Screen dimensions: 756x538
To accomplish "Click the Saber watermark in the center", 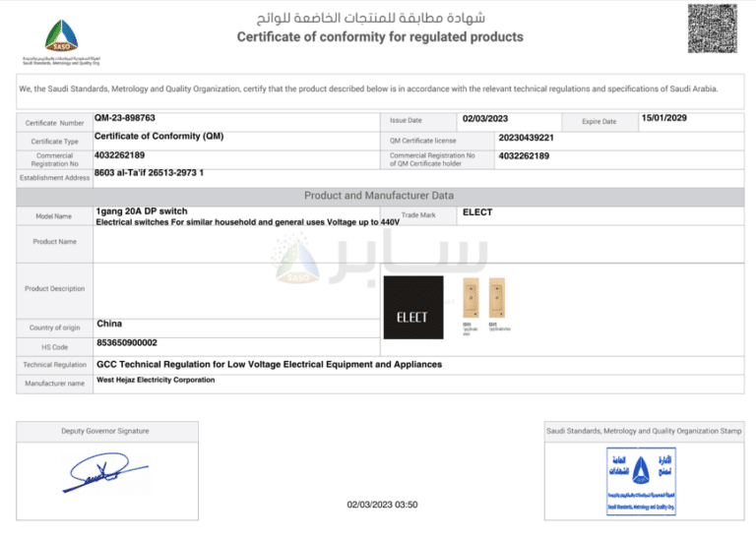I will (379, 263).
